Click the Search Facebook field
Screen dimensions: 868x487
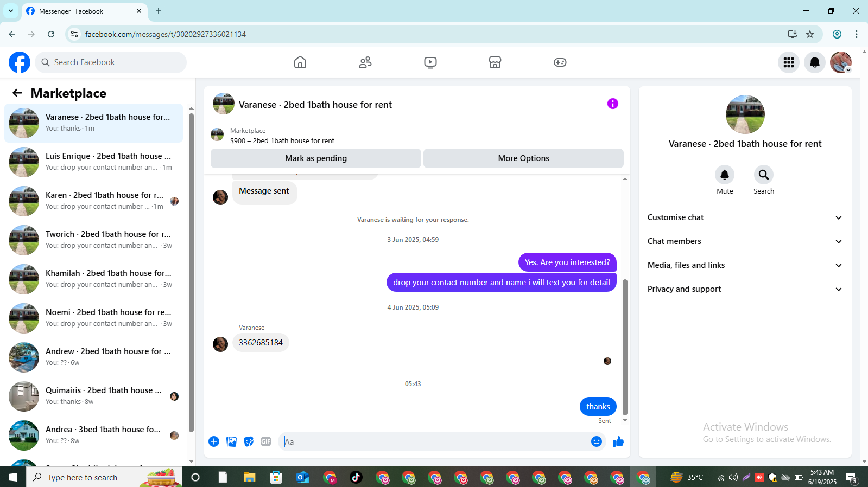click(111, 62)
